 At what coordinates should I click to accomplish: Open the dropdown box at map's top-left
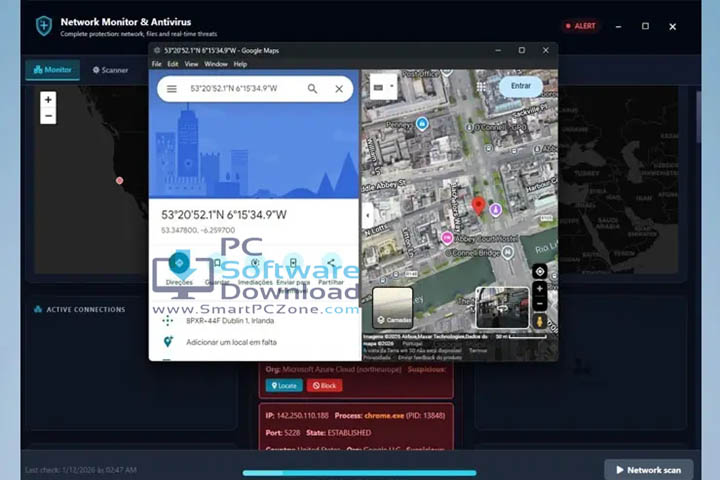[383, 87]
